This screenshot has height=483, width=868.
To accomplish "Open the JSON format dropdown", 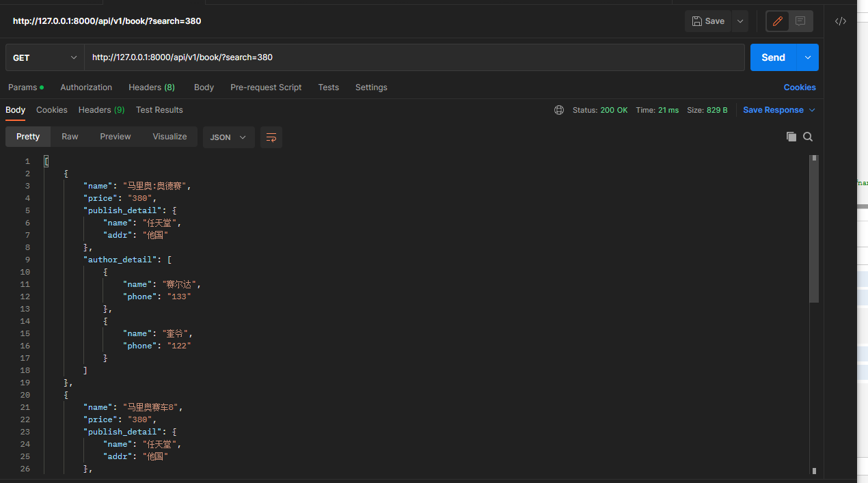I will tap(228, 137).
